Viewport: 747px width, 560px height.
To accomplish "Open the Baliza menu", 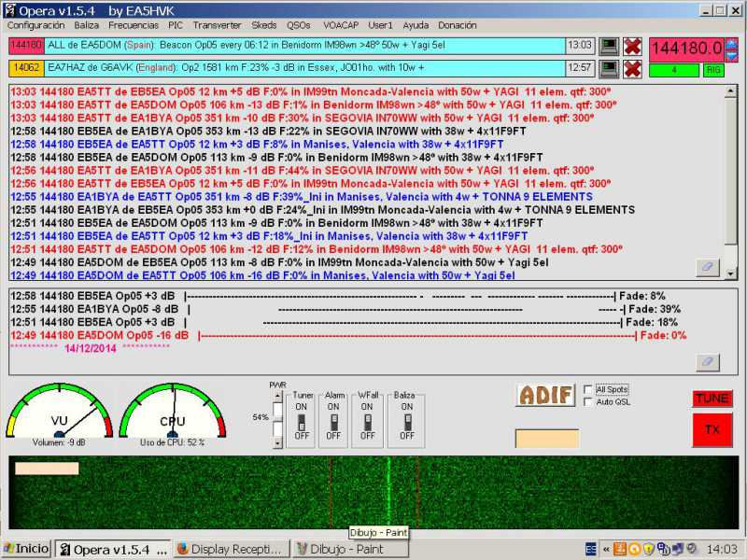I will 87,25.
